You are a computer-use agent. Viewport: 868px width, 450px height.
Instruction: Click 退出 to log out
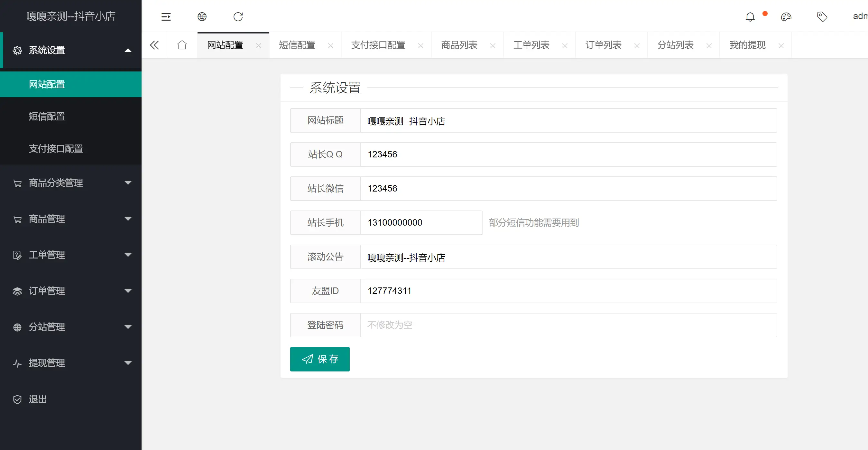tap(37, 399)
